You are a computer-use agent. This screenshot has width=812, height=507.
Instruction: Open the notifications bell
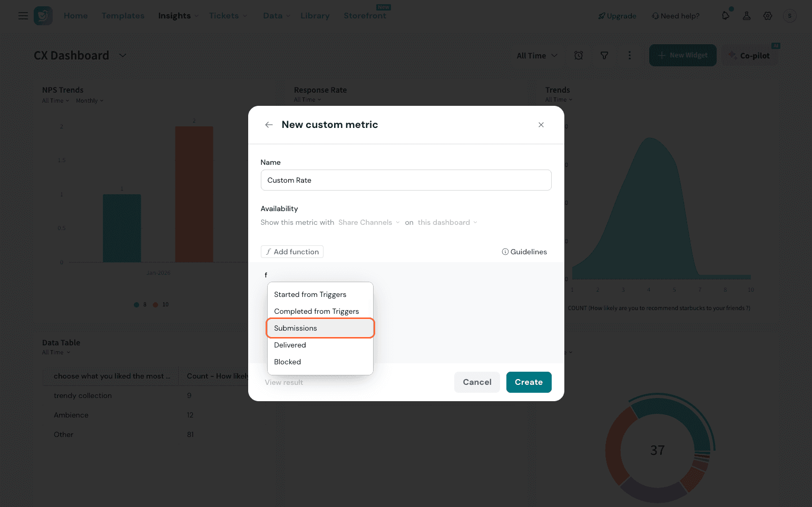click(726, 16)
